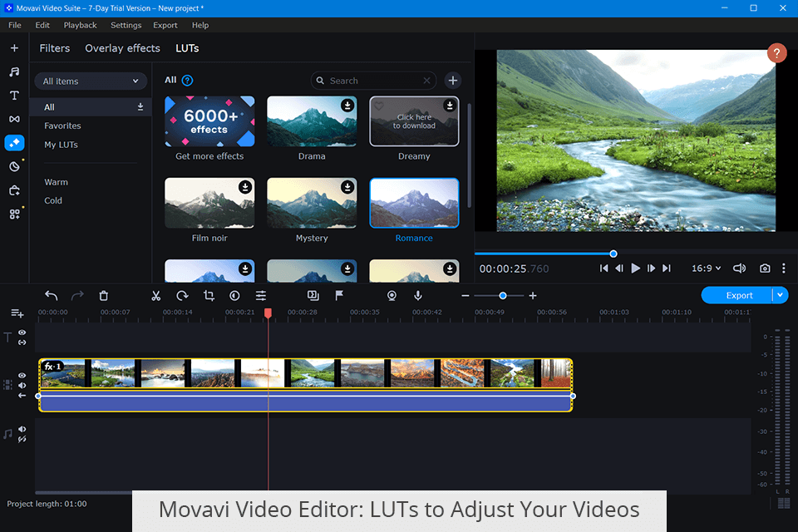The height and width of the screenshot is (532, 798).
Task: Zoom out timeline with minus
Action: (x=465, y=295)
